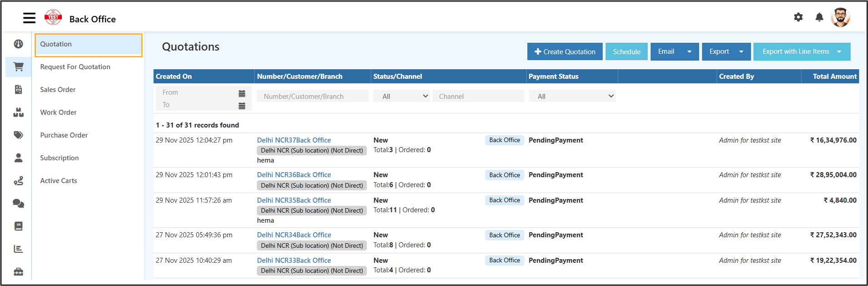Open the Payment Status filter dropdown
Screen dimensions: 868x286
(572, 96)
